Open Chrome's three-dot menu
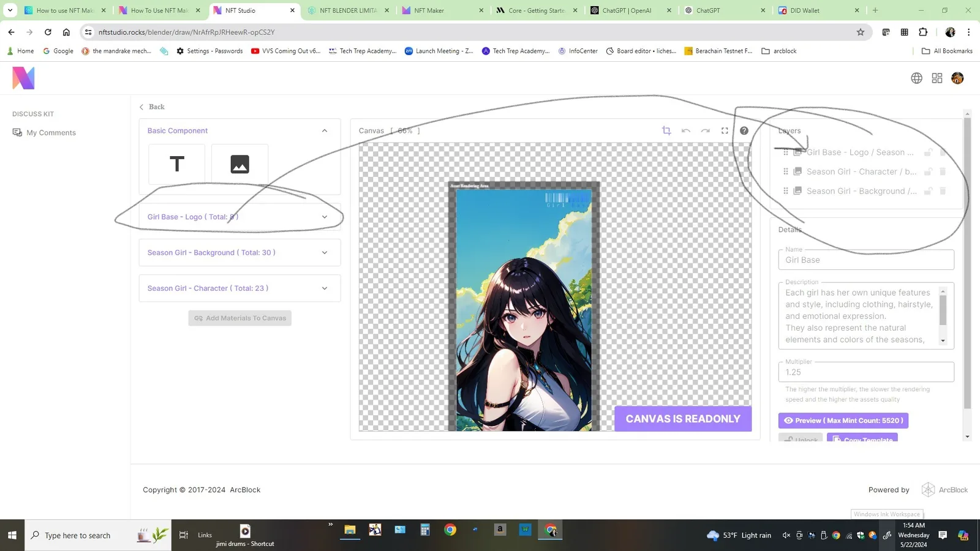The height and width of the screenshot is (551, 980). [x=968, y=32]
